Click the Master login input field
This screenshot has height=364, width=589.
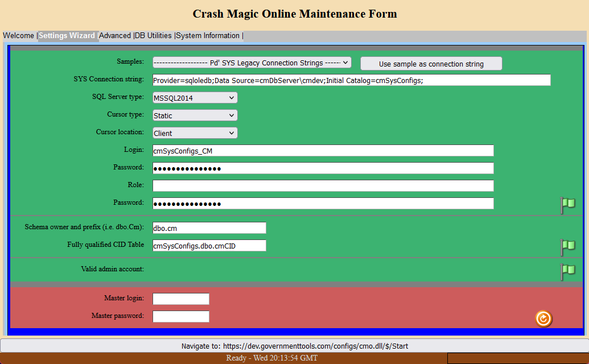(180, 299)
